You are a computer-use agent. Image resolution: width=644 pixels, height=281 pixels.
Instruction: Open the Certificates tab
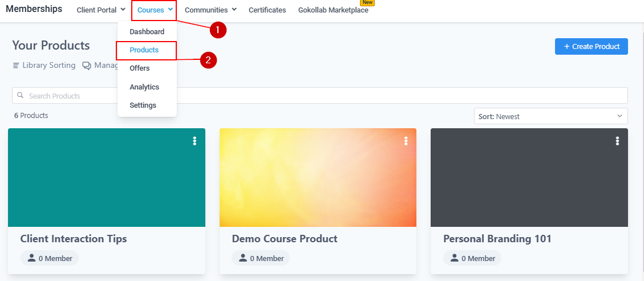[x=267, y=10]
